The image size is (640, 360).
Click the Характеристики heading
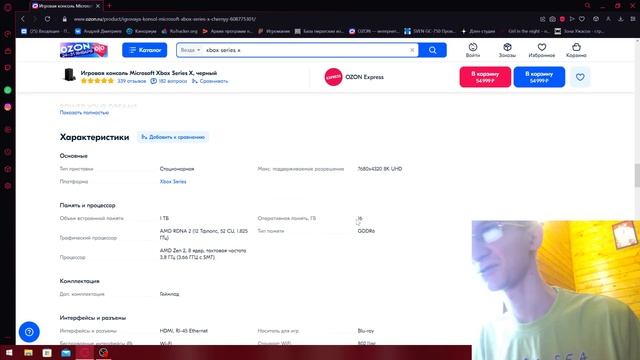(x=94, y=137)
